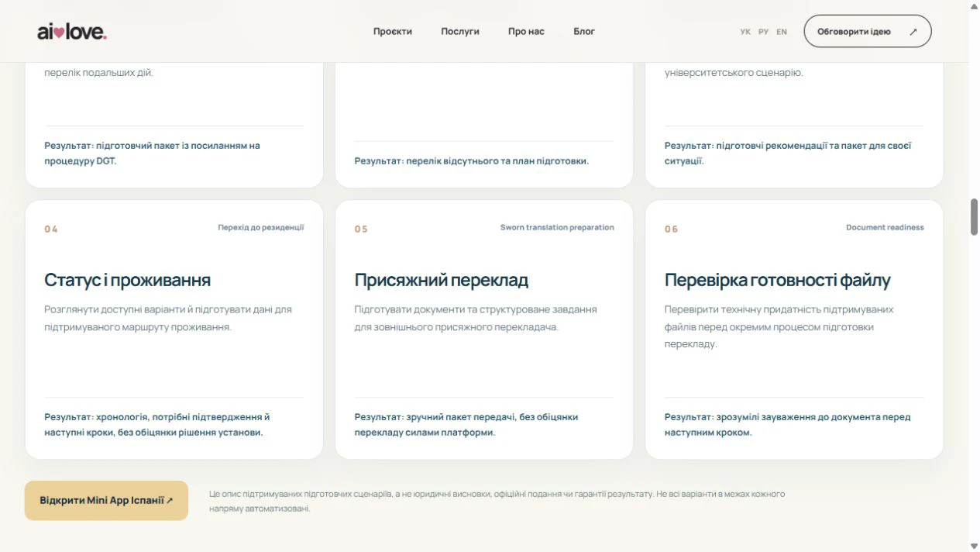Click the Обговорити ідею button
The width and height of the screenshot is (980, 552).
[868, 31]
